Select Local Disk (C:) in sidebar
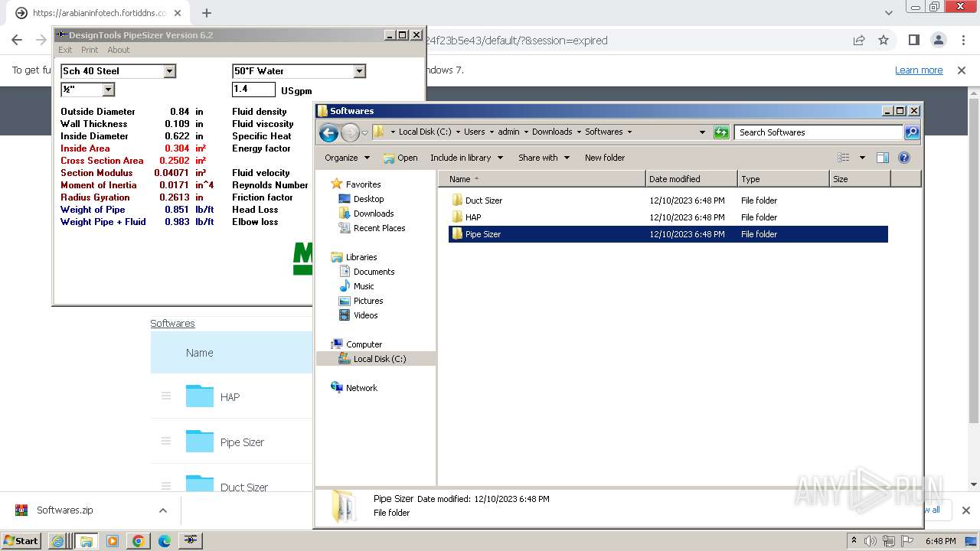The image size is (980, 551). [x=379, y=359]
